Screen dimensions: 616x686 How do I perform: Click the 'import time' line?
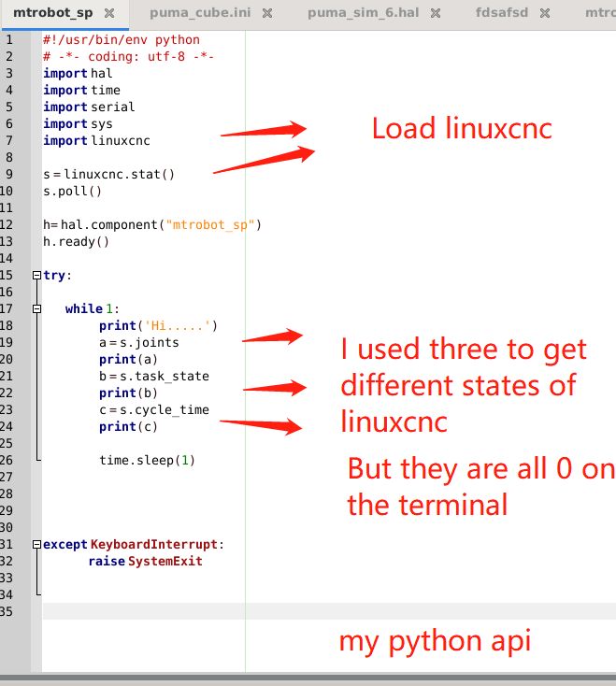(81, 90)
